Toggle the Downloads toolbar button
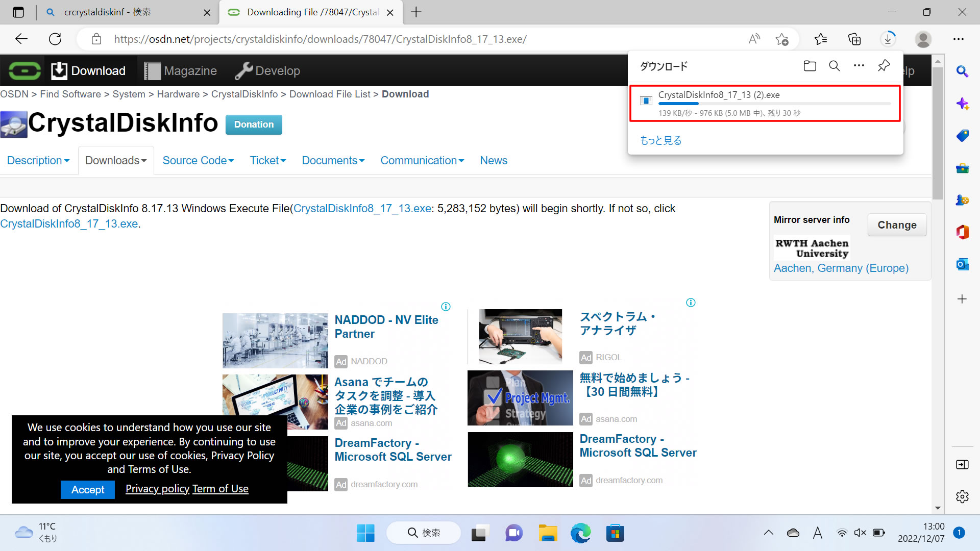Viewport: 980px width, 551px height. 888,39
